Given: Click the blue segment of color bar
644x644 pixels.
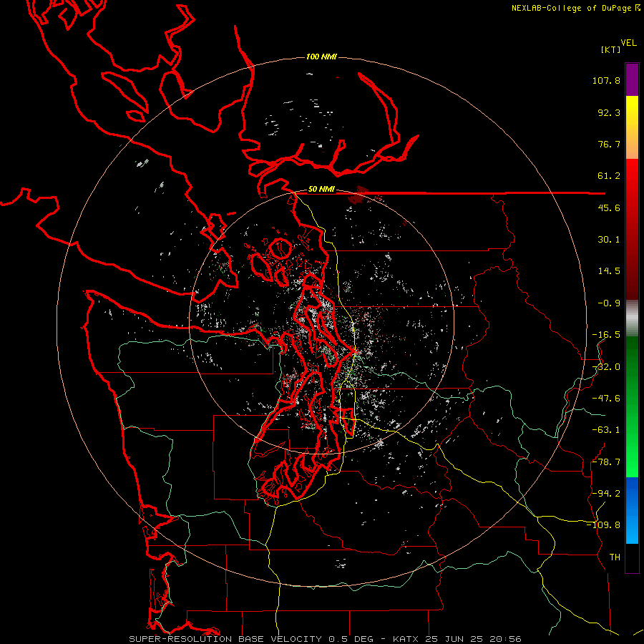Looking at the screenshot, I should pos(632,510).
